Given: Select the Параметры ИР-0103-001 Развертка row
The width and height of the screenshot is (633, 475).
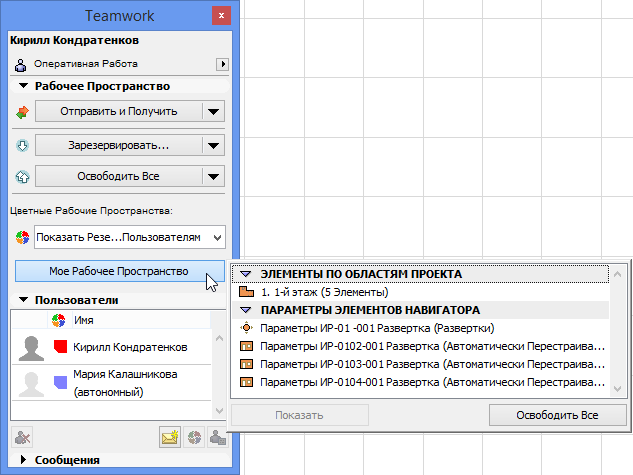Looking at the screenshot, I should point(421,364).
